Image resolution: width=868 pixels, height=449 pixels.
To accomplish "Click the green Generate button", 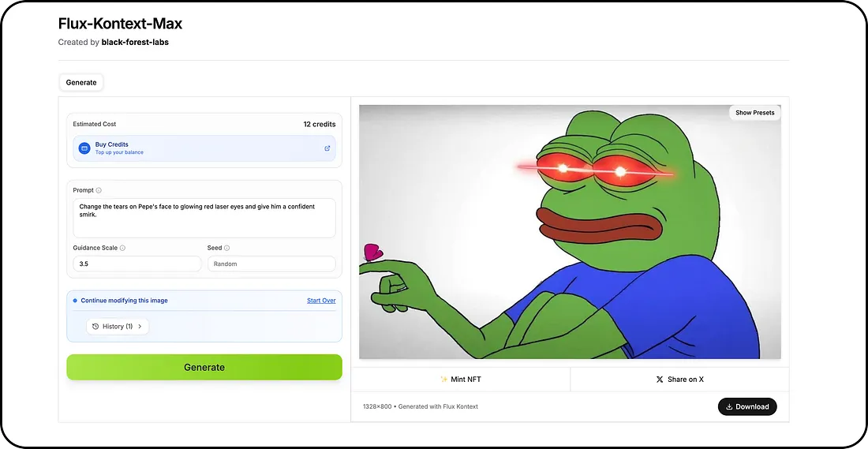I will click(204, 367).
